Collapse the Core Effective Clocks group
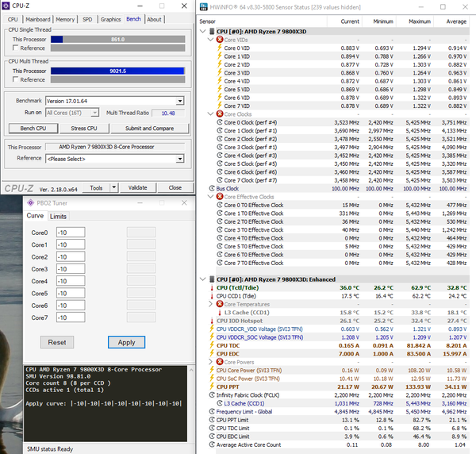This screenshot has height=454, width=476. (211, 197)
